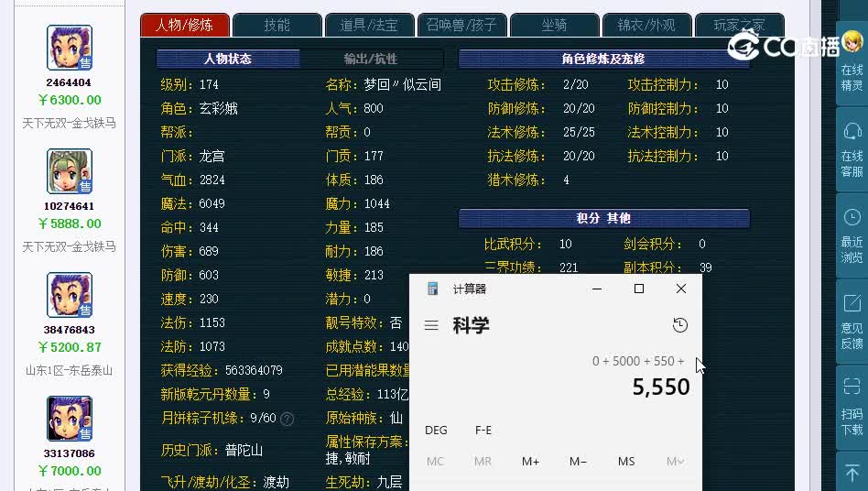Click server name 山东1区-东岳泰山
This screenshot has height=491, width=868.
pyautogui.click(x=70, y=370)
